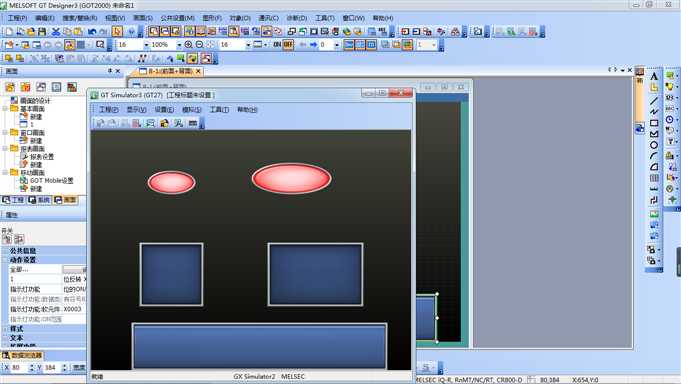
Task: Click the Undo arrow icon
Action: (92, 31)
